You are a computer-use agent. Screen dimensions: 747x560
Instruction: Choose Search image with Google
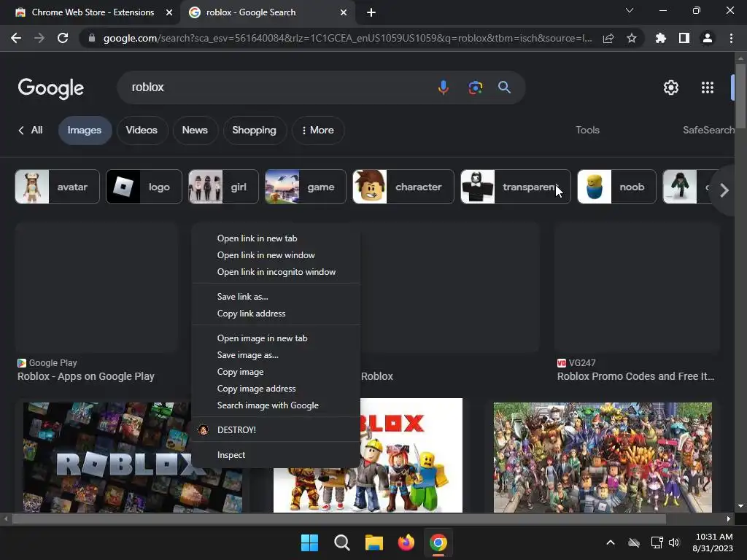tap(275, 405)
